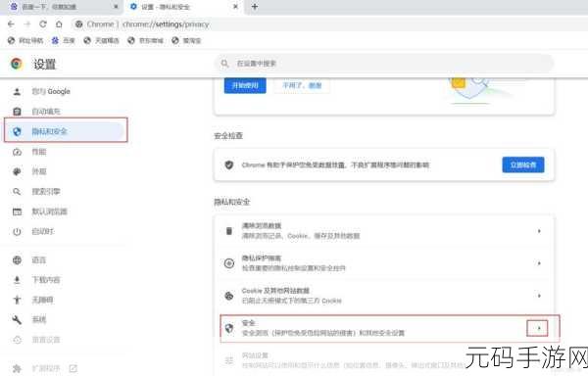
Task: Expand Cookie 及其他网站数据 row arrow
Action: (x=539, y=296)
